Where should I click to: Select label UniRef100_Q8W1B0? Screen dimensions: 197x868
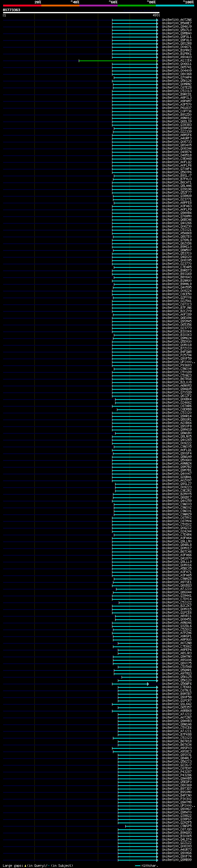pyautogui.click(x=176, y=433)
